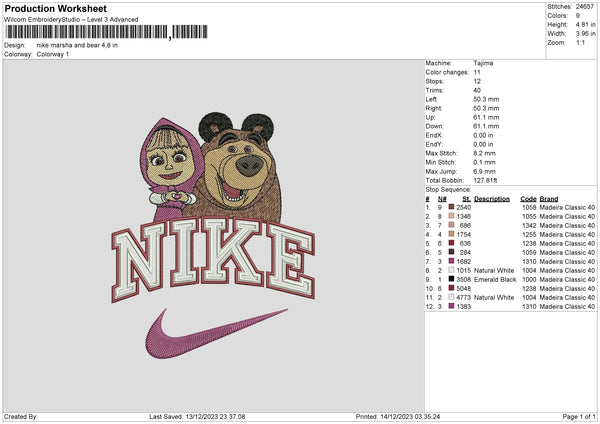Select thread code 1255
The height and width of the screenshot is (424, 600).
[529, 234]
